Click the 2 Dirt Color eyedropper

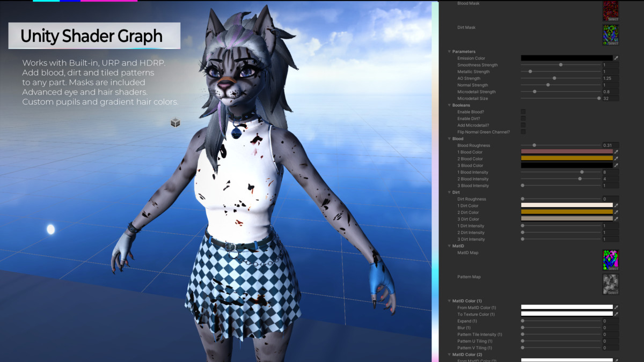click(616, 212)
